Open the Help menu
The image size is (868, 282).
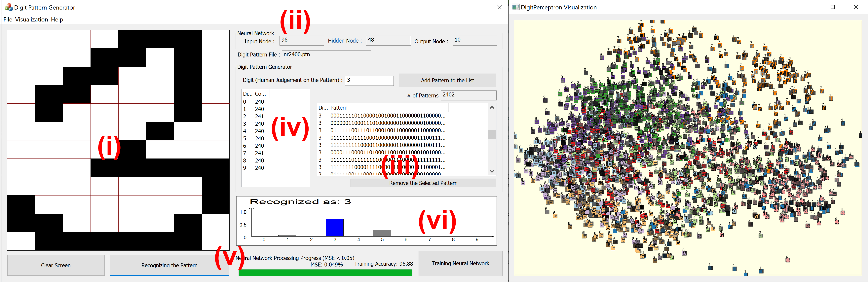point(57,19)
